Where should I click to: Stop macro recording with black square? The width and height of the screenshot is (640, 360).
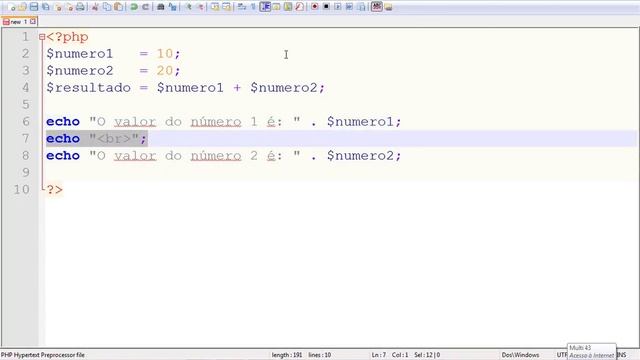tap(326, 7)
